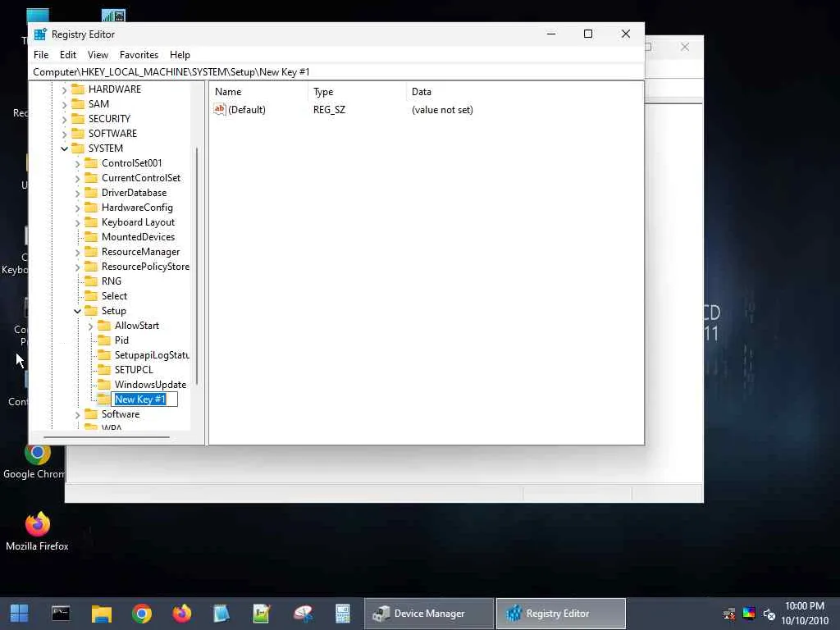Image resolution: width=840 pixels, height=630 pixels.
Task: Expand the Keyboard Layout key
Action: pyautogui.click(x=77, y=222)
